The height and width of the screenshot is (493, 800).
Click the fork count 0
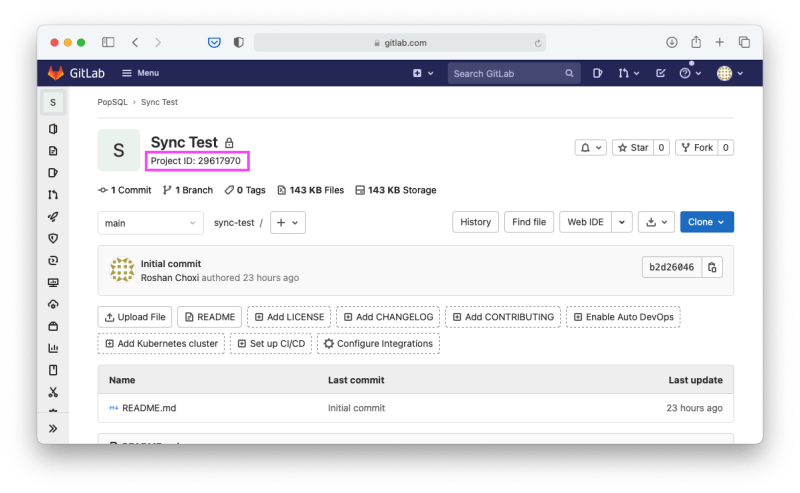click(726, 147)
